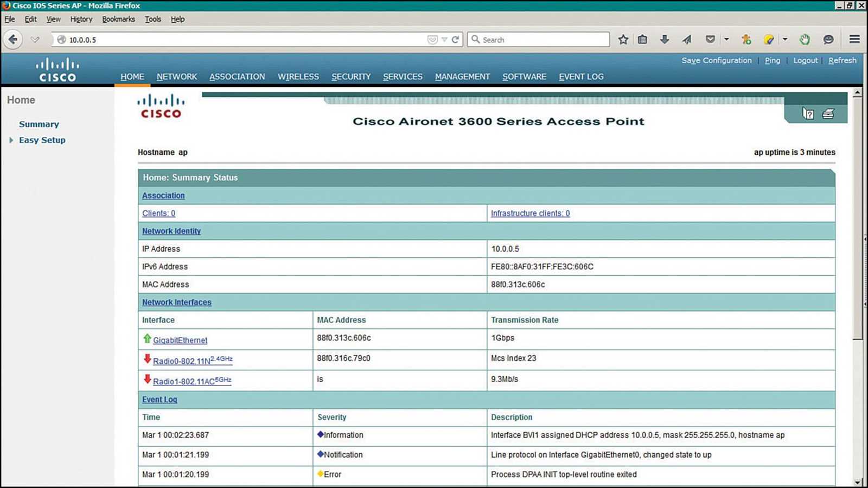The height and width of the screenshot is (488, 868).
Task: Switch to the ASSOCIATION tab
Action: (237, 77)
